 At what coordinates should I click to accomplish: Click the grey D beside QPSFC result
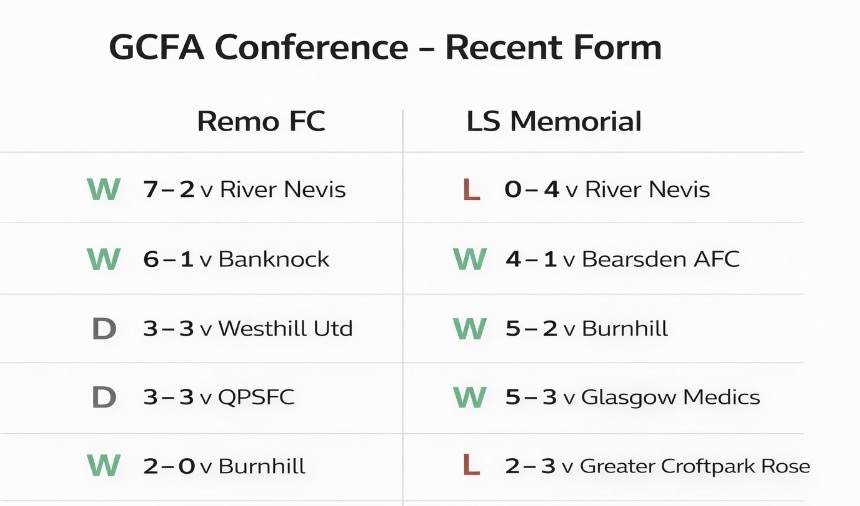pos(104,397)
